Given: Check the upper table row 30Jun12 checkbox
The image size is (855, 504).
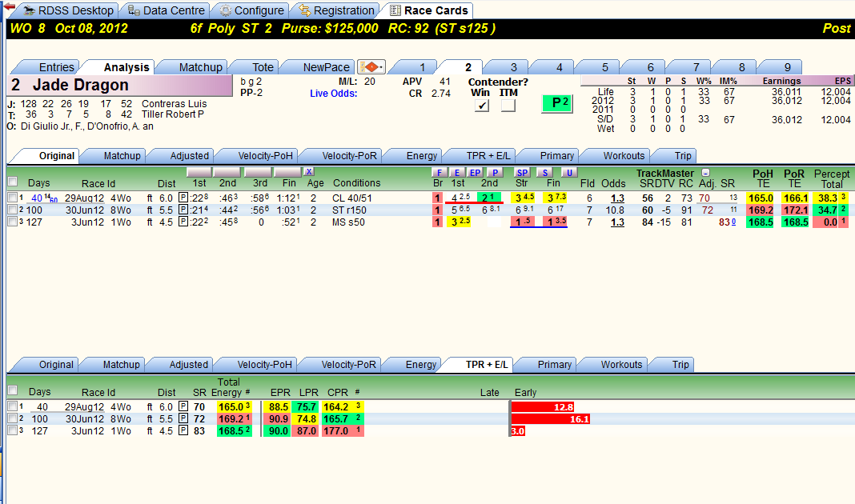Looking at the screenshot, I should pyautogui.click(x=12, y=210).
